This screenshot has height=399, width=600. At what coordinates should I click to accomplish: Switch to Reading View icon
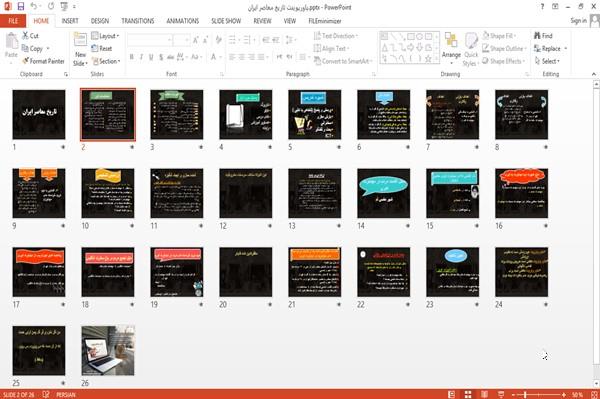484,394
